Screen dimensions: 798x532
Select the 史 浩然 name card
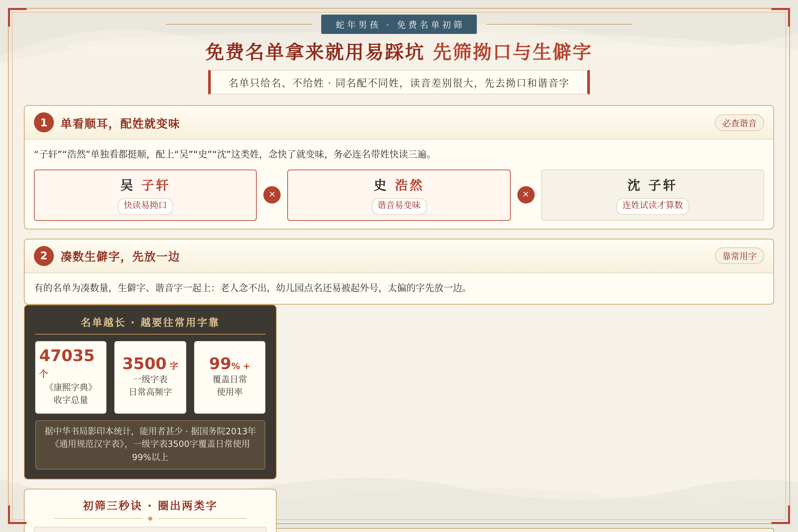[399, 195]
